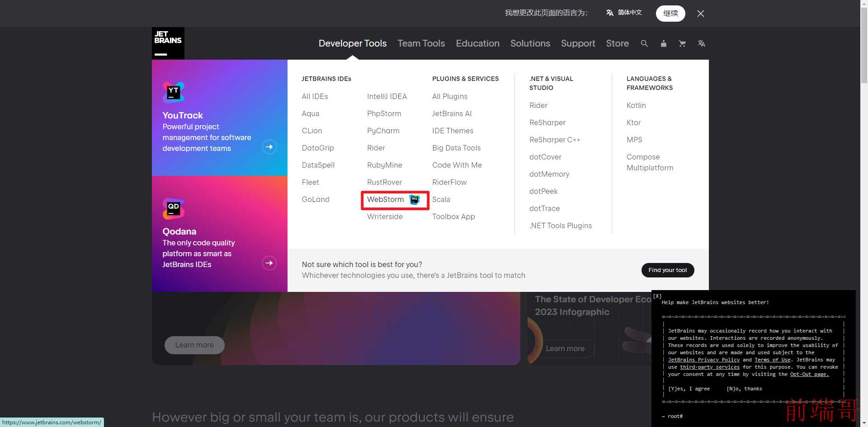
Task: Choose [Y]es, I agree in cookie popup
Action: coord(689,389)
